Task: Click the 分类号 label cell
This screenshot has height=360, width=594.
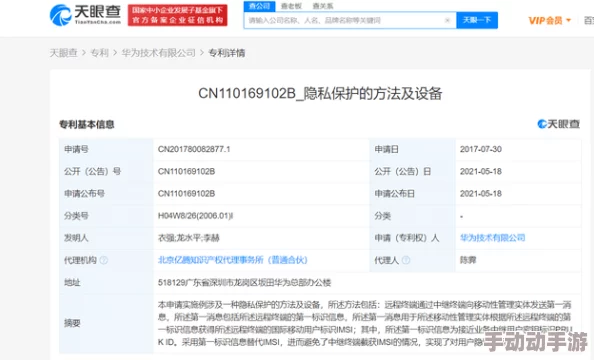Action: click(106, 216)
